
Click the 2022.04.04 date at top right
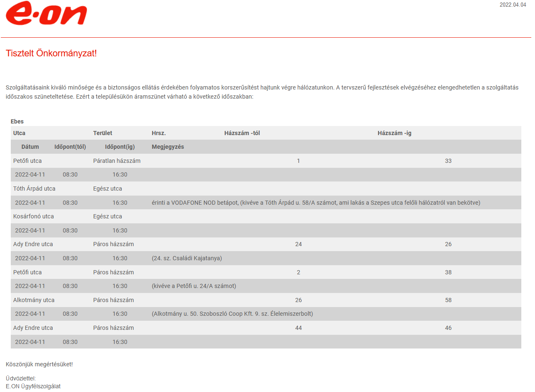tap(513, 5)
